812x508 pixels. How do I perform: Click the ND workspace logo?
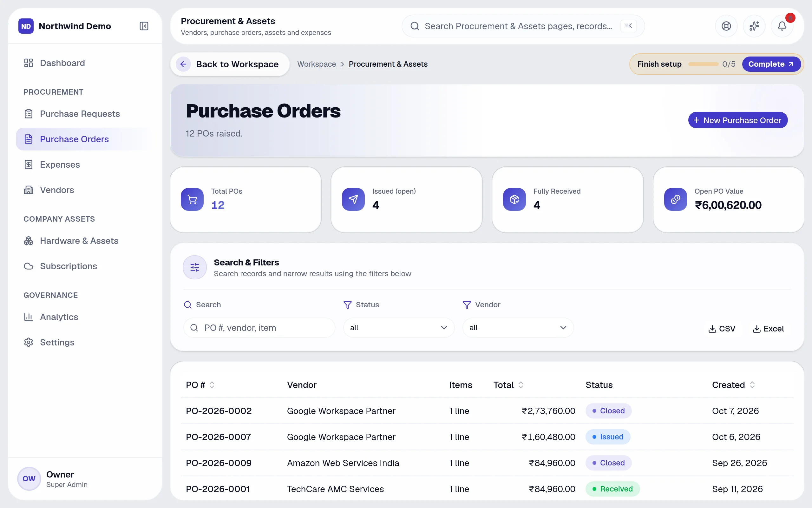[26, 26]
